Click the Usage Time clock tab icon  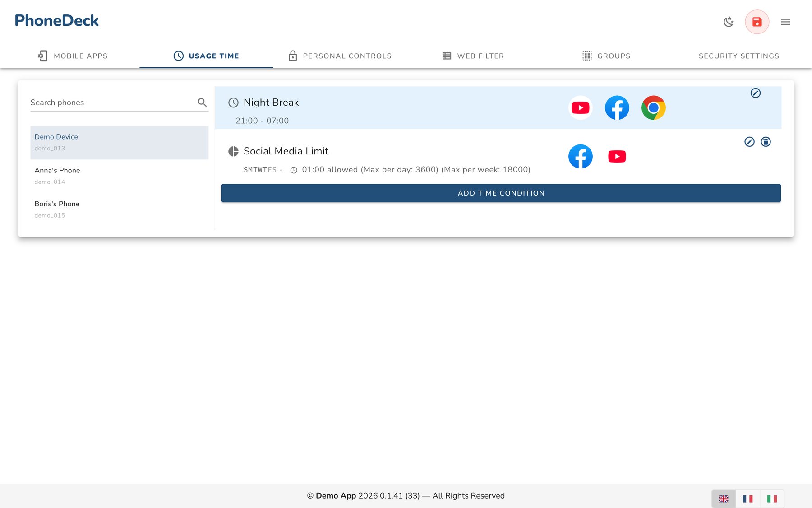[x=179, y=56]
